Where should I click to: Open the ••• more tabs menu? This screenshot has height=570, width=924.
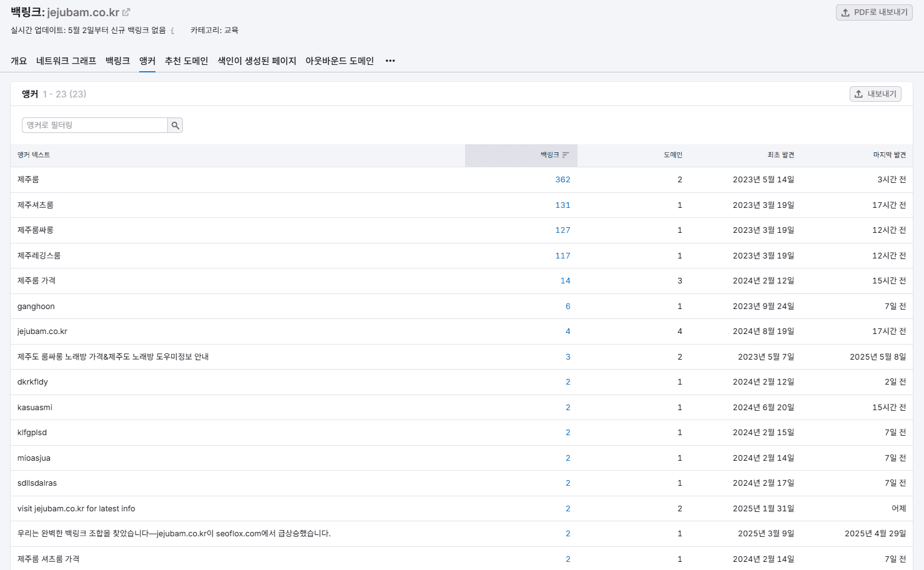[x=390, y=61]
